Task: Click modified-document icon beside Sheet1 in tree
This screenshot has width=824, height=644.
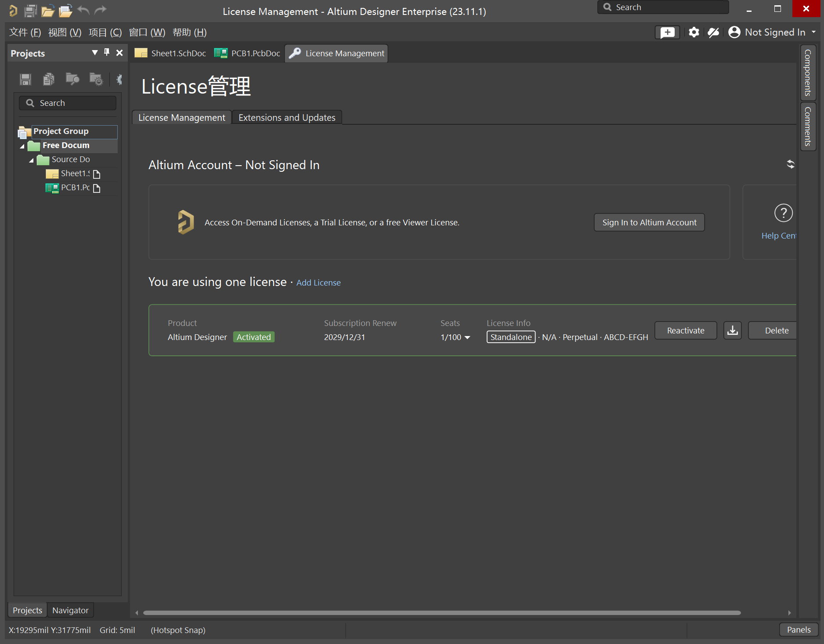Action: (x=97, y=174)
